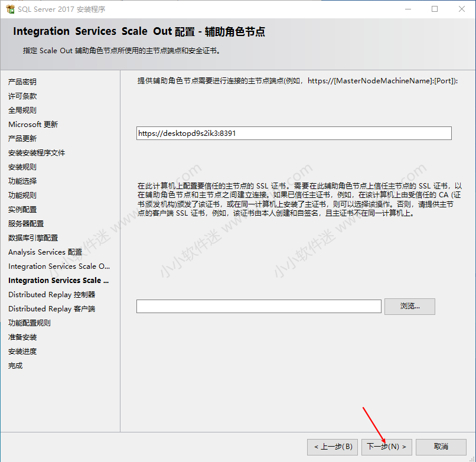Select the 实例配置 step in sidebar
476x462 pixels.
[22, 210]
